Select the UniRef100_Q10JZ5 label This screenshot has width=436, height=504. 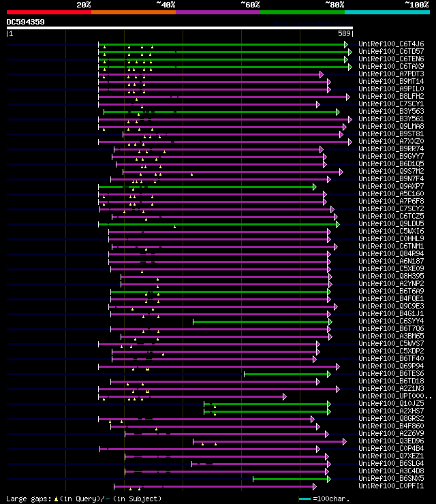[391, 403]
